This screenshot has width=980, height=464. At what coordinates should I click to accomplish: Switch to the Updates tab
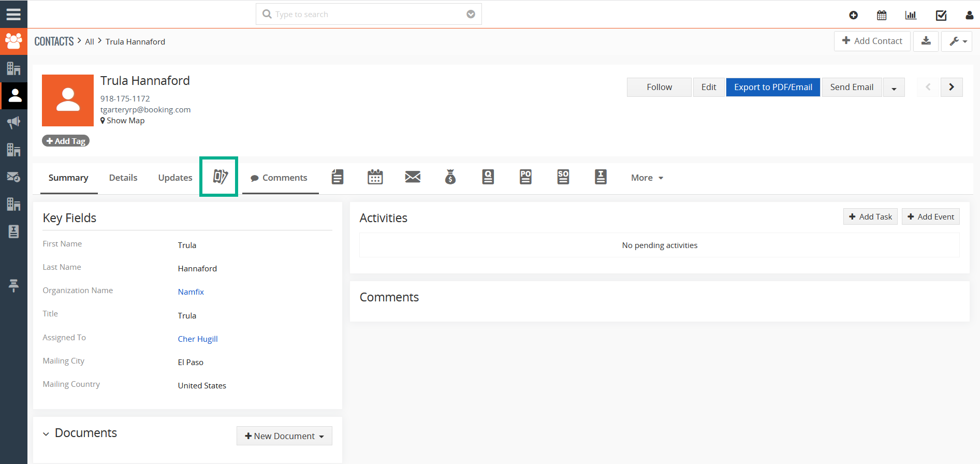175,178
